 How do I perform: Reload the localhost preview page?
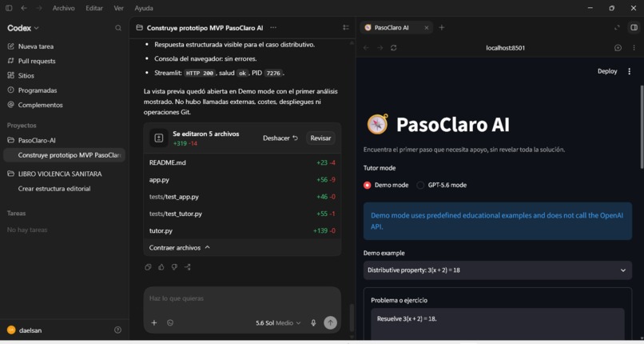point(393,48)
